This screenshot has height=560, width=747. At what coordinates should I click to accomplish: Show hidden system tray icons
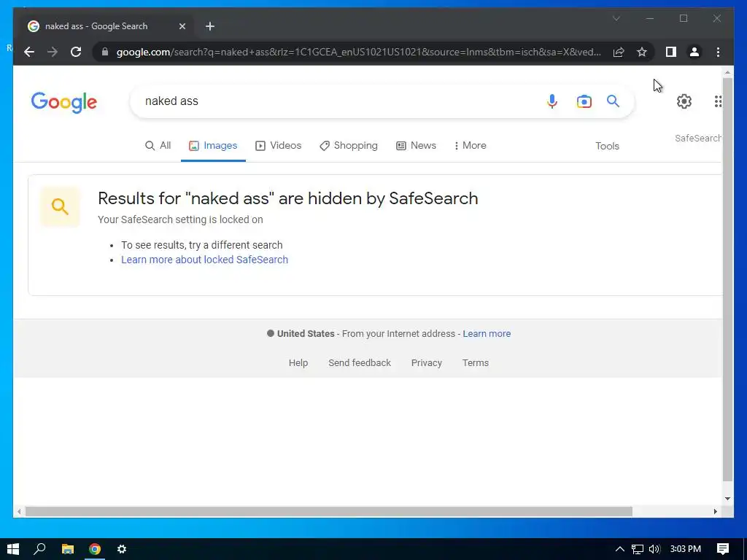[619, 549]
